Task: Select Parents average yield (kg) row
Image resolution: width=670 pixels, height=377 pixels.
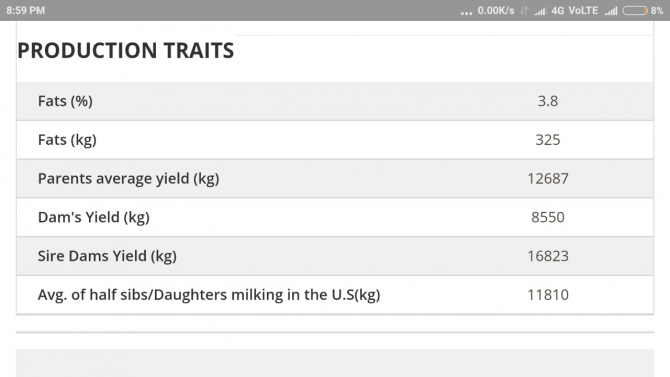Action: (335, 178)
